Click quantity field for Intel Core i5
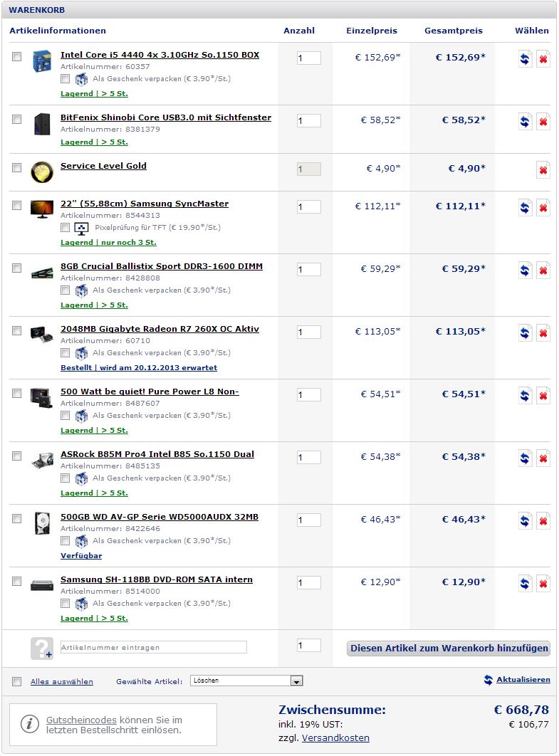Screen dimensions: 559x756 309,58
